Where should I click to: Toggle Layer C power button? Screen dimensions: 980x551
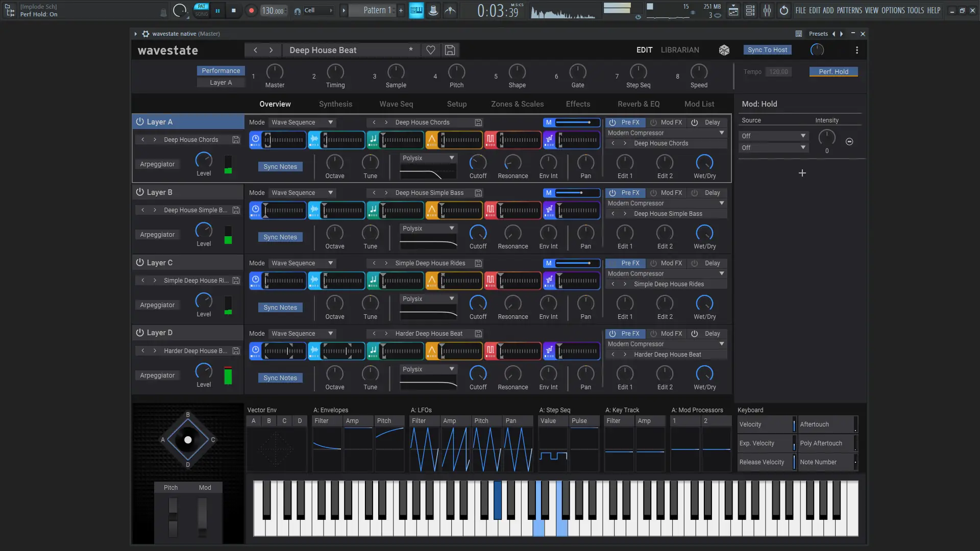[x=140, y=262]
